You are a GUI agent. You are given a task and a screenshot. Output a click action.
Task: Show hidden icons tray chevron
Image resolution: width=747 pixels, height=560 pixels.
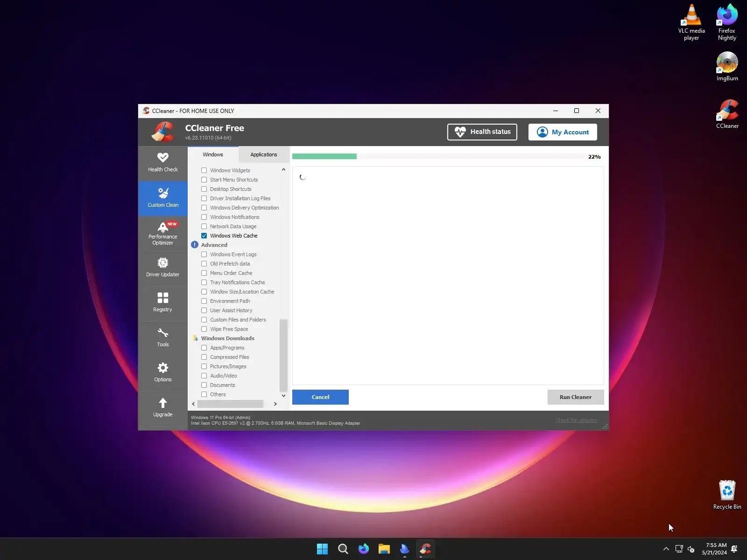(666, 549)
